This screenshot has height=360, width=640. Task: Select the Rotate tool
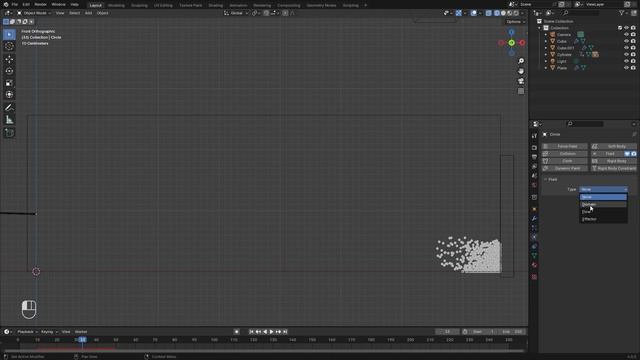(x=9, y=71)
